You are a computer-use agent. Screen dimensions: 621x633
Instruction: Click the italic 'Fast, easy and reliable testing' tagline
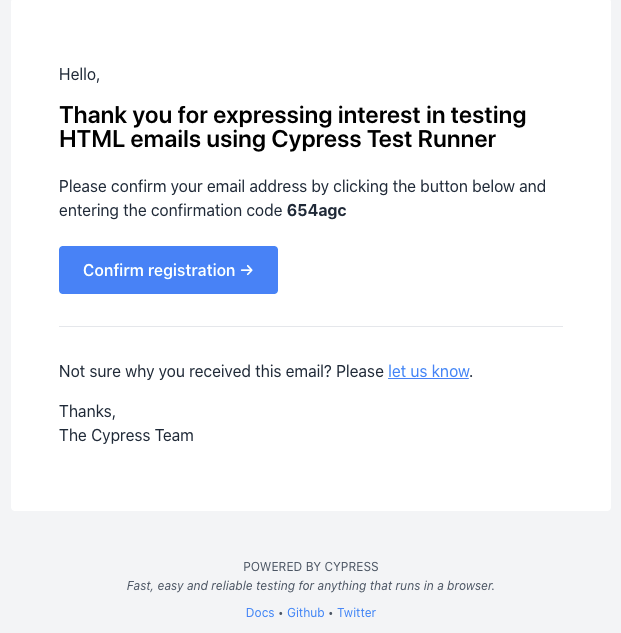coord(311,586)
